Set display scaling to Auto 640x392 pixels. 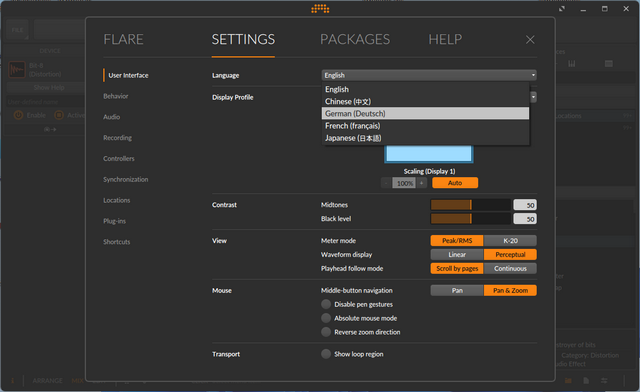click(x=455, y=183)
